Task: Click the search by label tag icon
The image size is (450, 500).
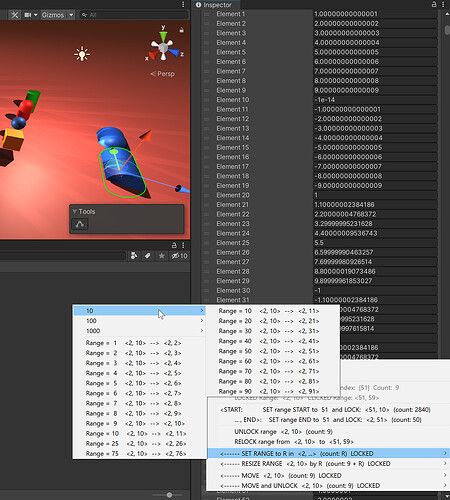Action: coord(147,256)
